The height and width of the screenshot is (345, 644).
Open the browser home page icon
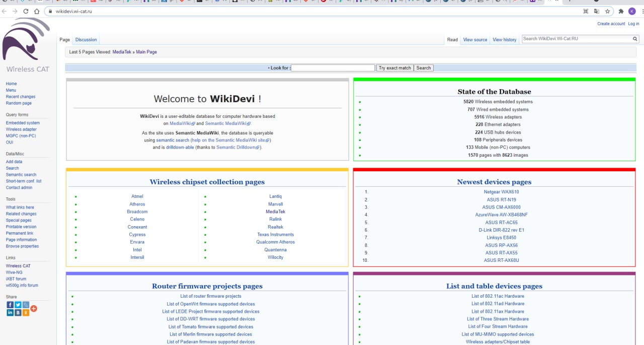(37, 11)
